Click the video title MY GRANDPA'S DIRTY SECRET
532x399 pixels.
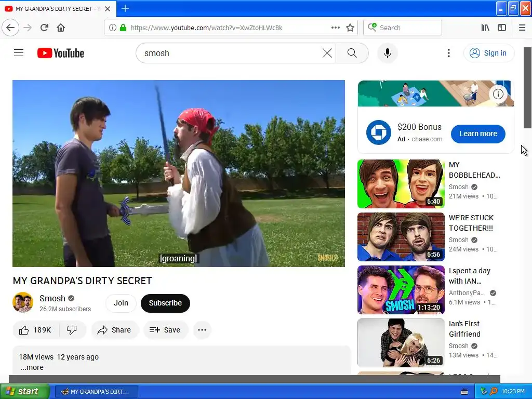pos(82,281)
